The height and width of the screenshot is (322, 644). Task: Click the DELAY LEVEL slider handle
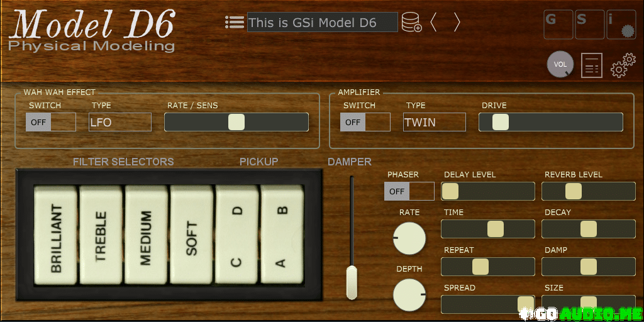450,191
